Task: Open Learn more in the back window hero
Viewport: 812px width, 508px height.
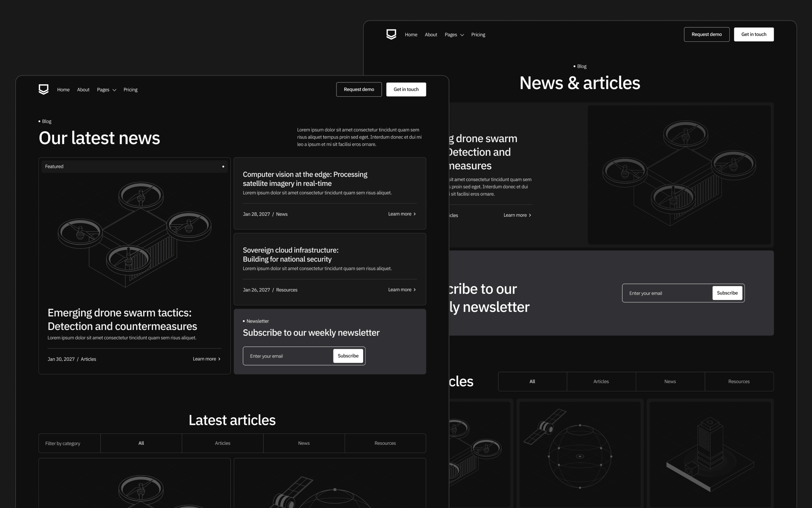Action: coord(517,215)
